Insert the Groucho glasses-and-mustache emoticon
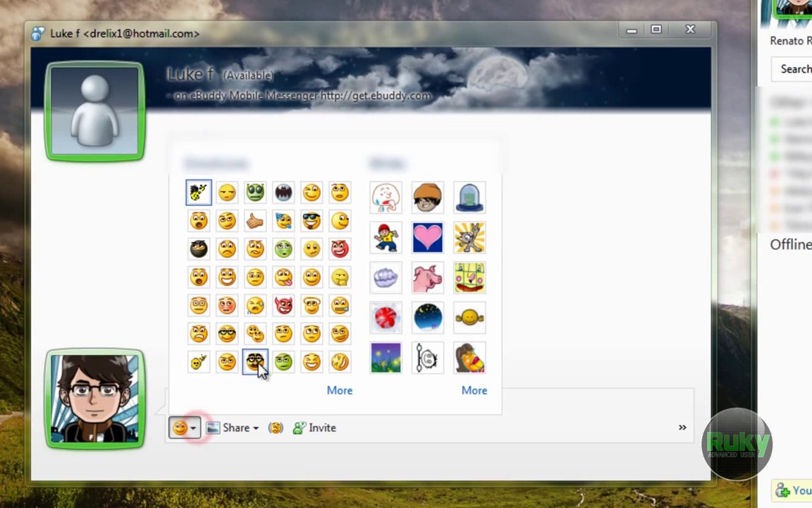Viewport: 812px width, 508px height. click(x=254, y=361)
